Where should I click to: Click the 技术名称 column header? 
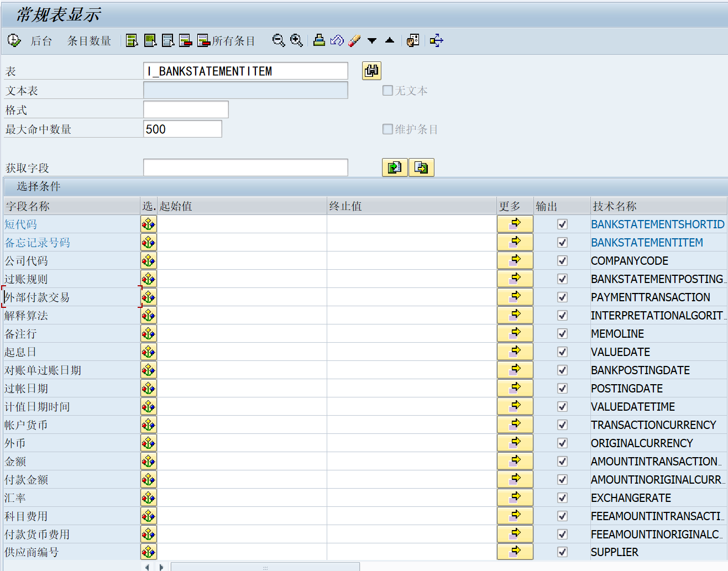[658, 206]
